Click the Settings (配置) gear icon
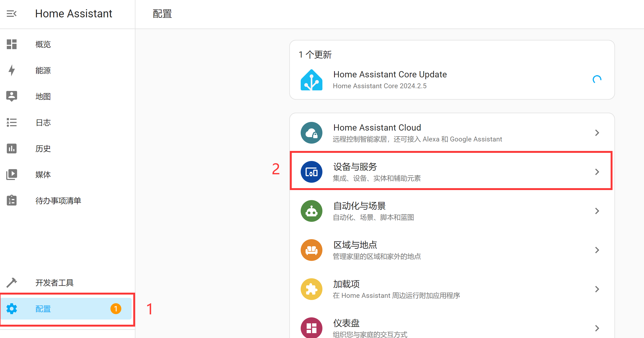This screenshot has height=338, width=644. (12, 309)
